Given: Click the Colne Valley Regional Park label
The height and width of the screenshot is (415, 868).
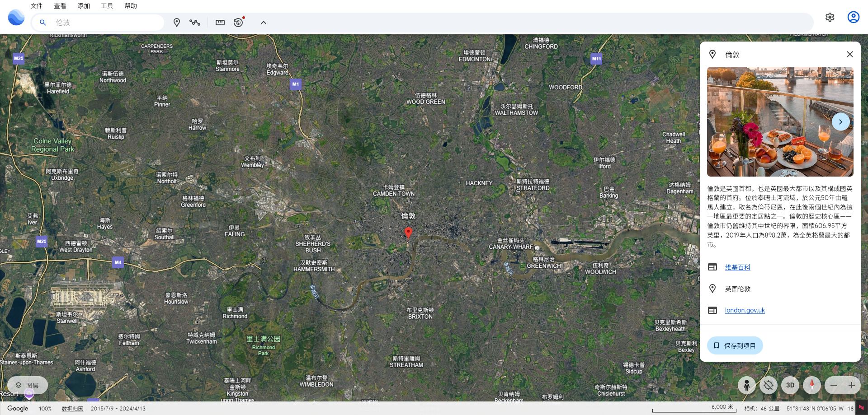Looking at the screenshot, I should click(52, 145).
